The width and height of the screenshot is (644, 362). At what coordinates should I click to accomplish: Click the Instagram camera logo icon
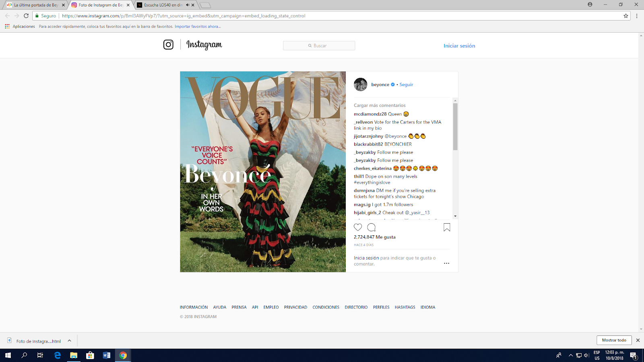(168, 45)
